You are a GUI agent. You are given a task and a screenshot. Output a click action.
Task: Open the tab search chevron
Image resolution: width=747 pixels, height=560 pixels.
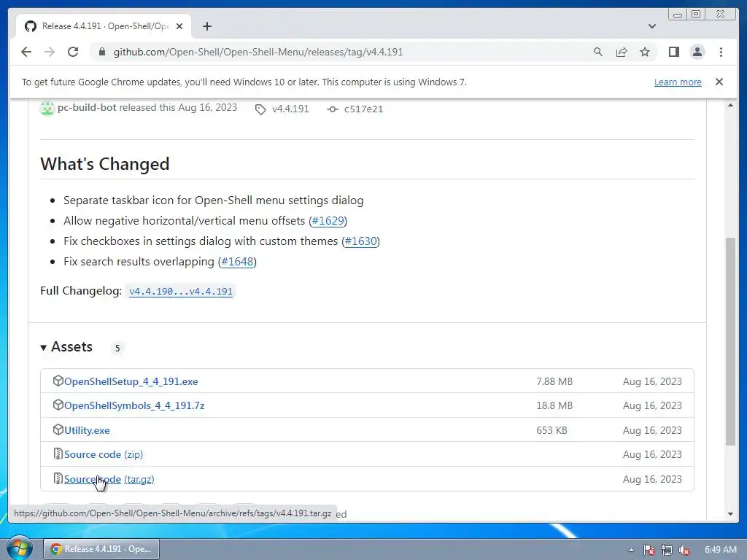(651, 26)
